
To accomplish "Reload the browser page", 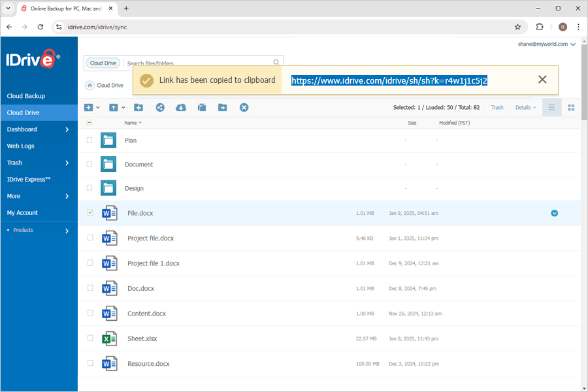I will (41, 27).
